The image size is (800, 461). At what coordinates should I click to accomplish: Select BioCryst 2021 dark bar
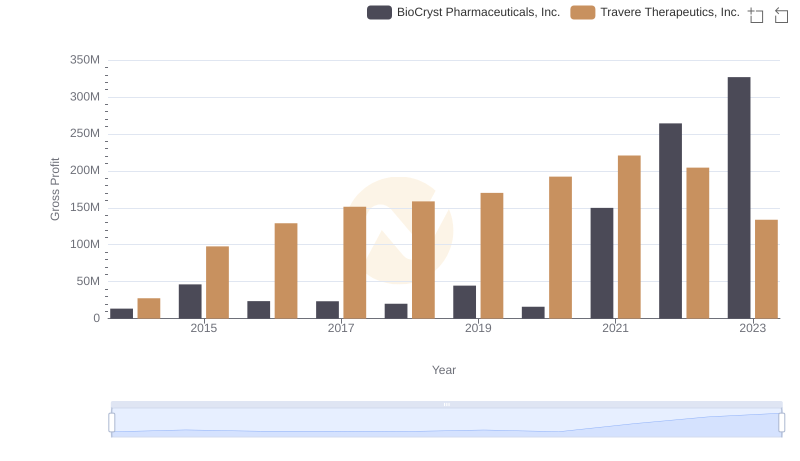(x=602, y=263)
